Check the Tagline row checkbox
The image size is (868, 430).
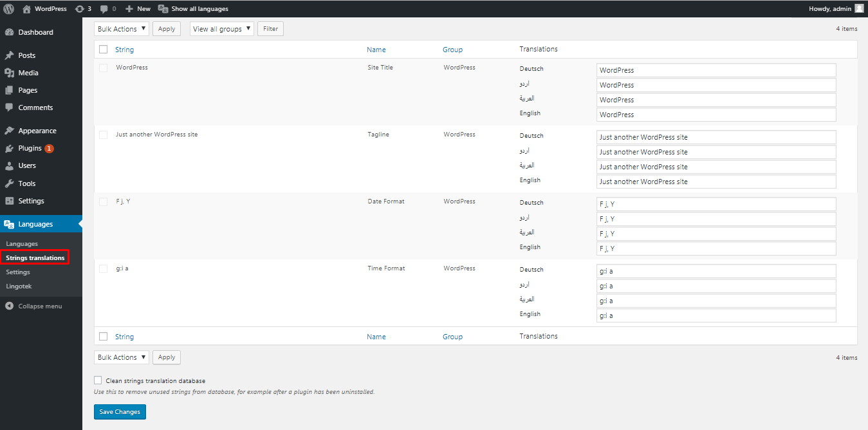point(103,135)
